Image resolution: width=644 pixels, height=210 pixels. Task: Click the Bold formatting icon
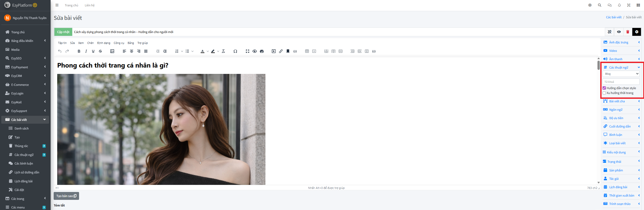(x=79, y=51)
